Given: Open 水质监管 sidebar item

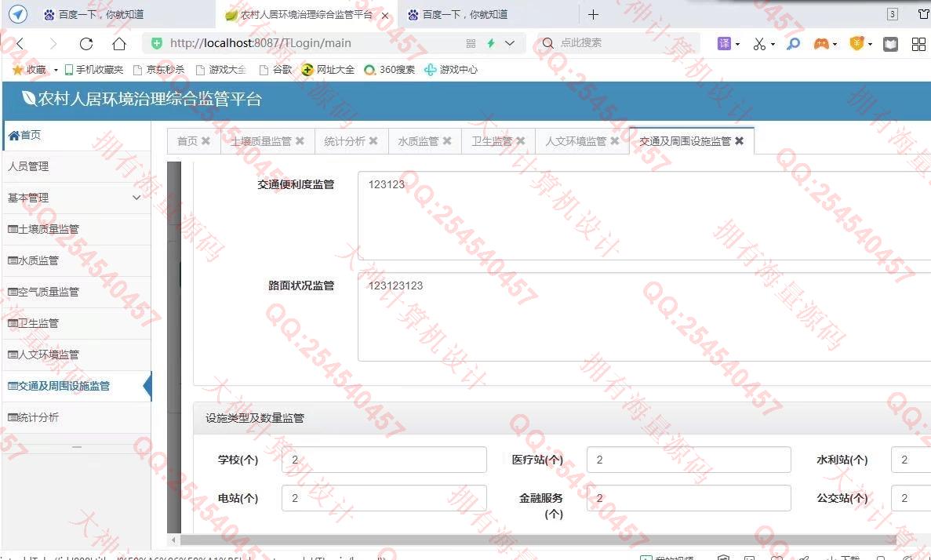Looking at the screenshot, I should (76, 260).
